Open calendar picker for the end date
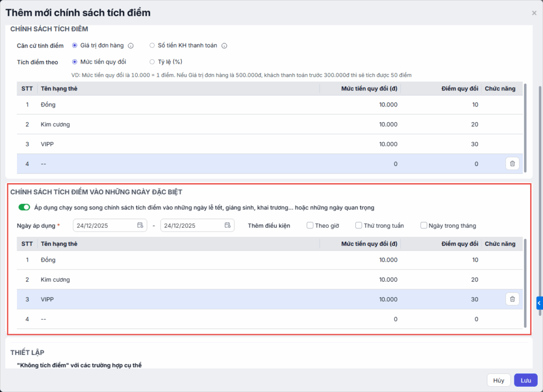The height and width of the screenshot is (392, 543). 227,225
